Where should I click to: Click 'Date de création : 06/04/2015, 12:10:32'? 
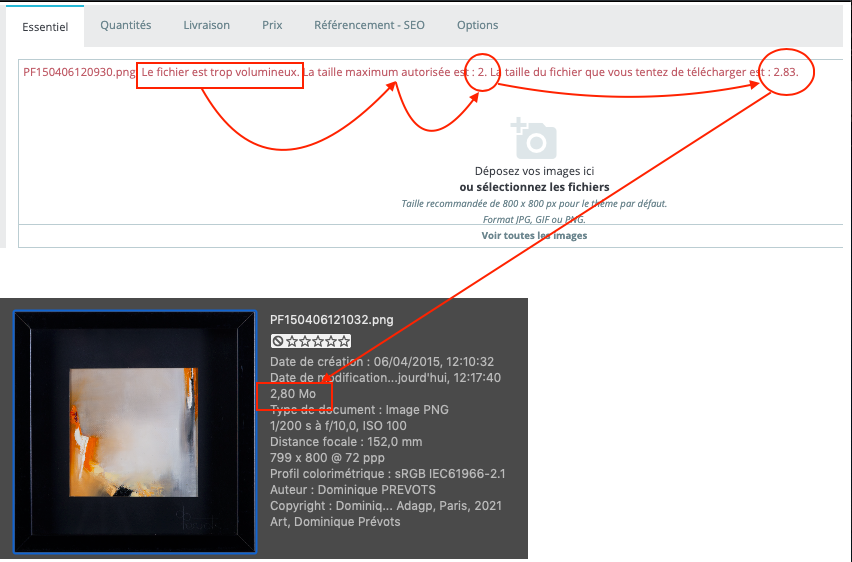point(382,362)
